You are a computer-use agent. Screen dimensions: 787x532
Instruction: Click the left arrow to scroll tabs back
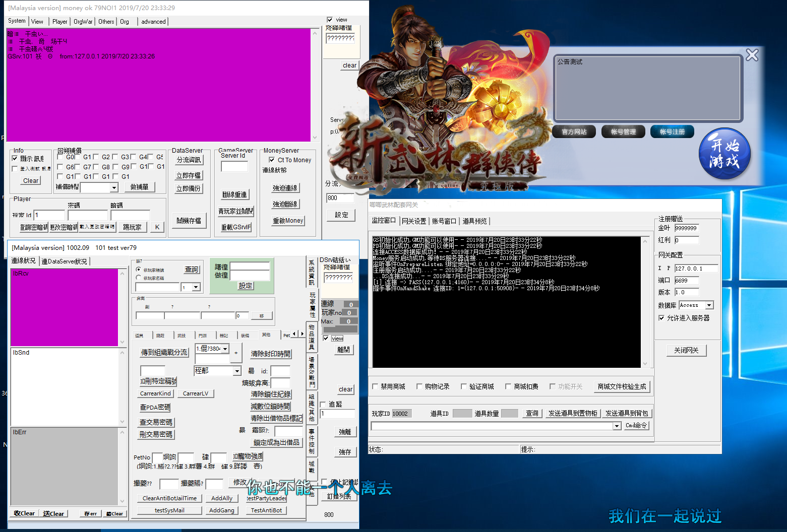point(295,334)
